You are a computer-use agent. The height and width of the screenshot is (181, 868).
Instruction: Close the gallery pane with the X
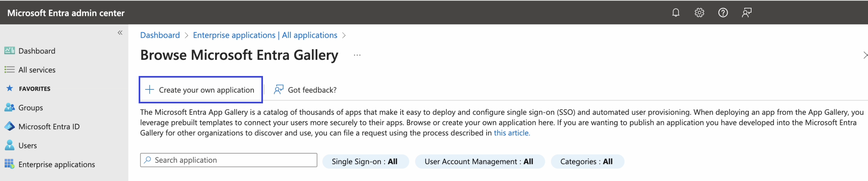click(x=865, y=55)
